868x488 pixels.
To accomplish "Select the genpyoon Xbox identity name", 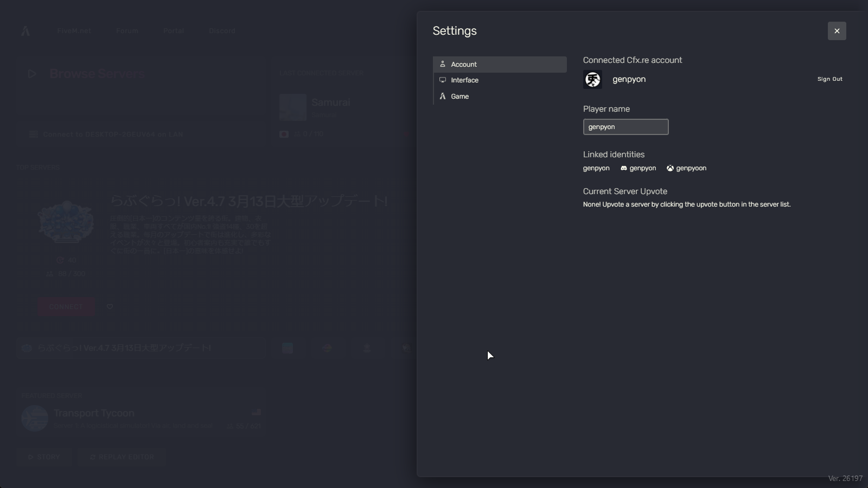I will (x=691, y=169).
